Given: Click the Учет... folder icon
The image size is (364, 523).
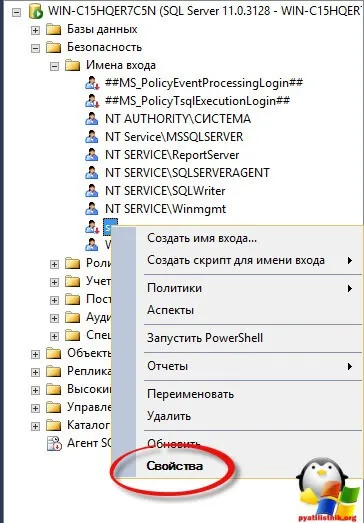Looking at the screenshot, I should coord(72,282).
